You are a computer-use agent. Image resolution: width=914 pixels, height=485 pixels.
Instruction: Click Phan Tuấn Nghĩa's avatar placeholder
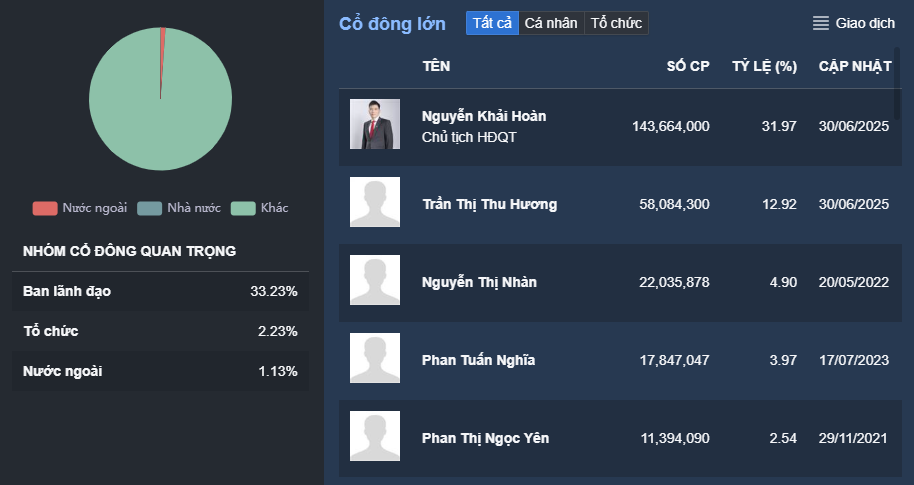[x=375, y=359]
